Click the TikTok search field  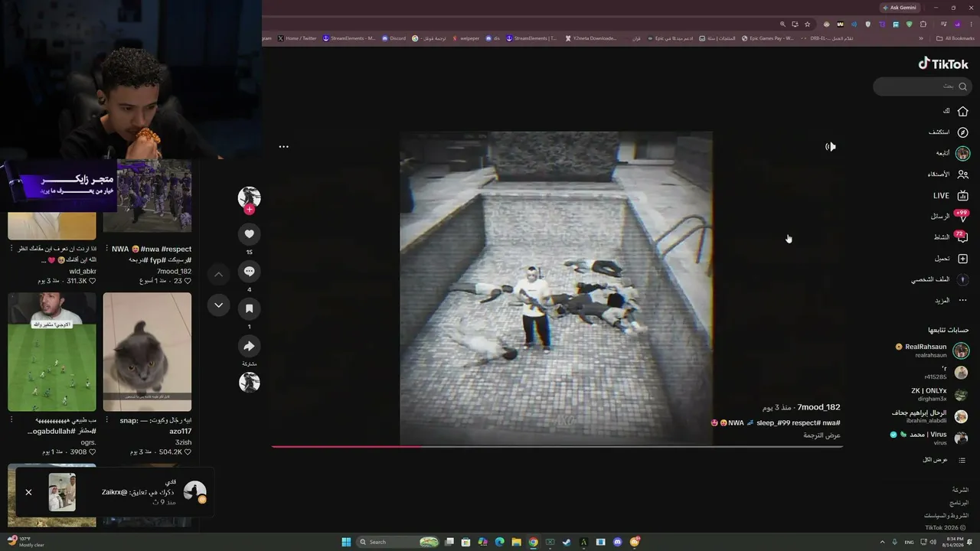(921, 86)
